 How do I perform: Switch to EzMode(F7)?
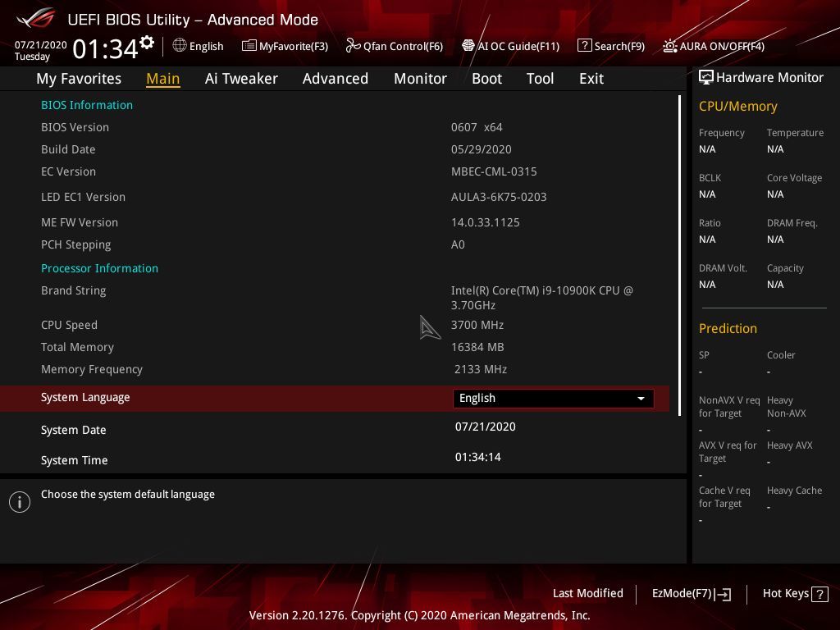coord(691,594)
